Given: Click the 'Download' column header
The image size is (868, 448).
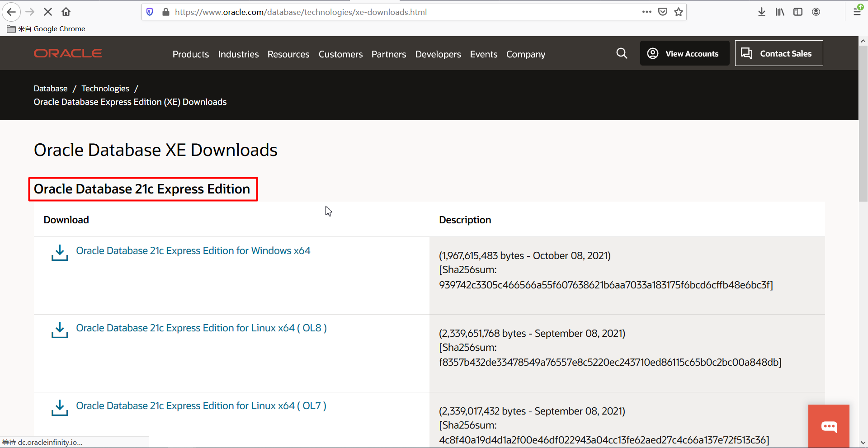Looking at the screenshot, I should [66, 220].
